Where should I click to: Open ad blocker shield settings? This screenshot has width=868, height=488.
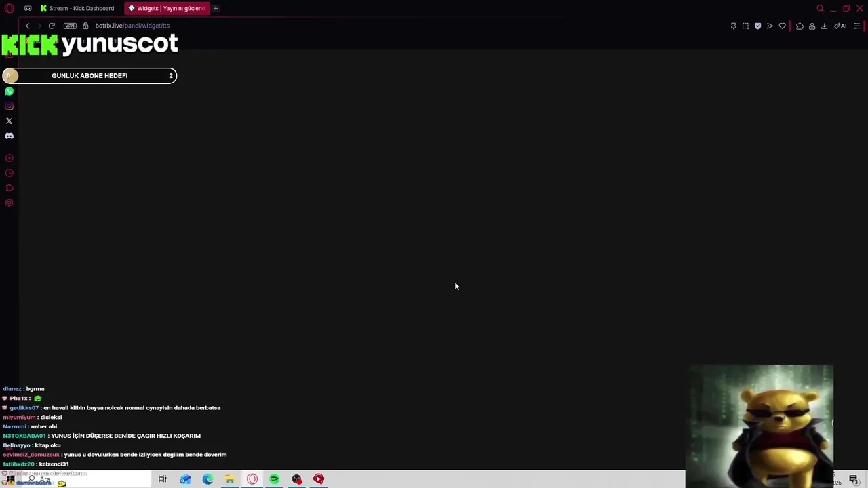tap(757, 26)
